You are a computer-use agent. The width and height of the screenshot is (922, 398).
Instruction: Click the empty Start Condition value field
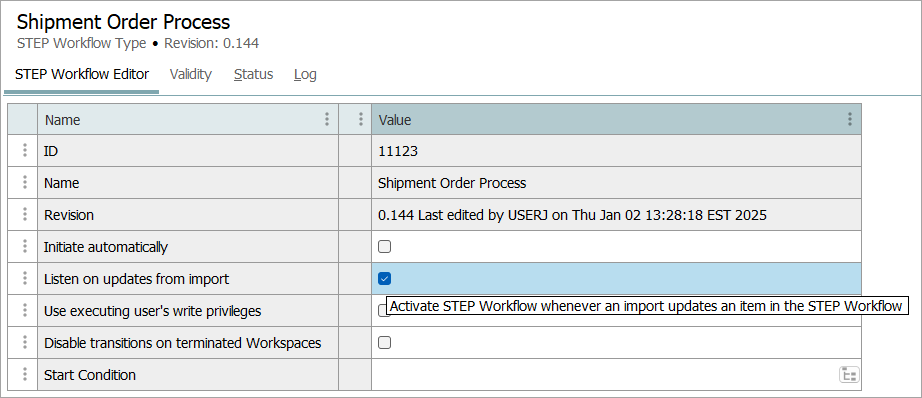point(604,374)
